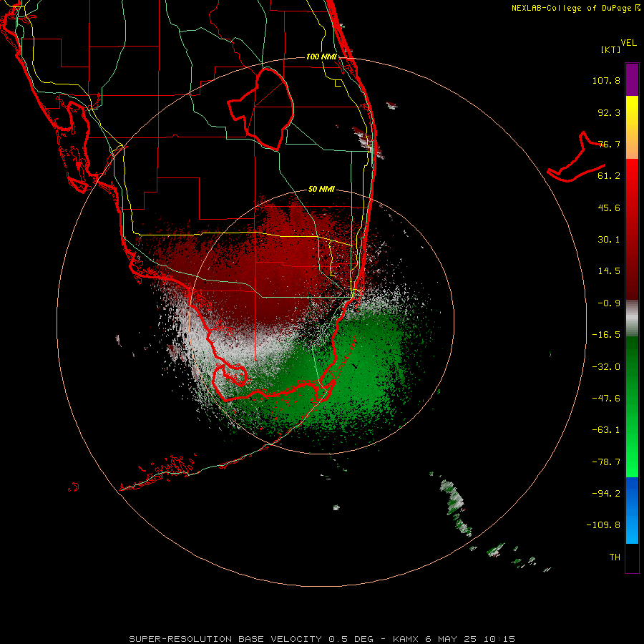Select the -47.6 velocity scale value
Screen dimensions: 644x644
pyautogui.click(x=606, y=399)
